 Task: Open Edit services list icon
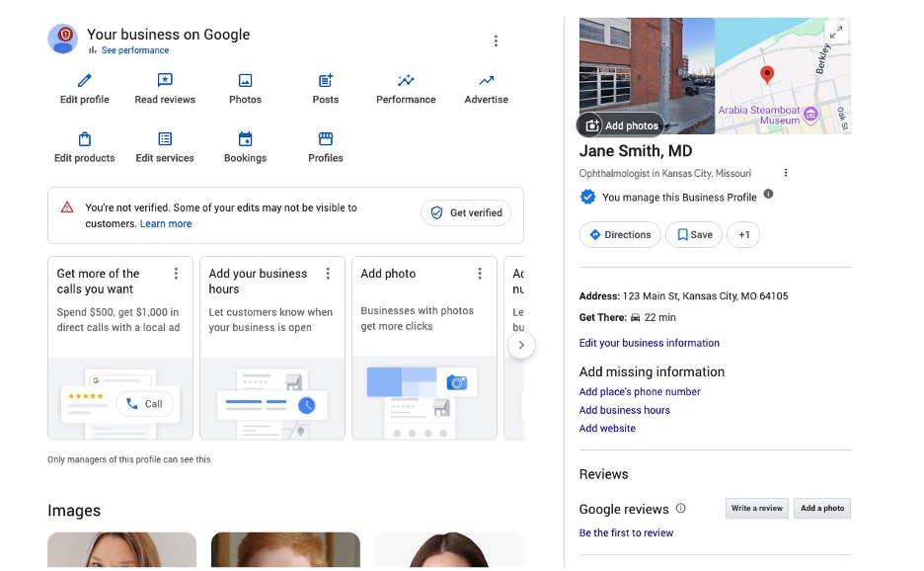pyautogui.click(x=165, y=138)
